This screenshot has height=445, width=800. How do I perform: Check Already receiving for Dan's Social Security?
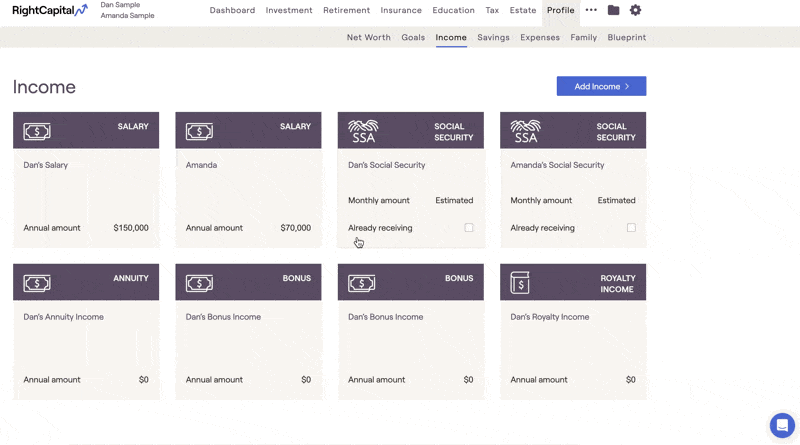469,228
